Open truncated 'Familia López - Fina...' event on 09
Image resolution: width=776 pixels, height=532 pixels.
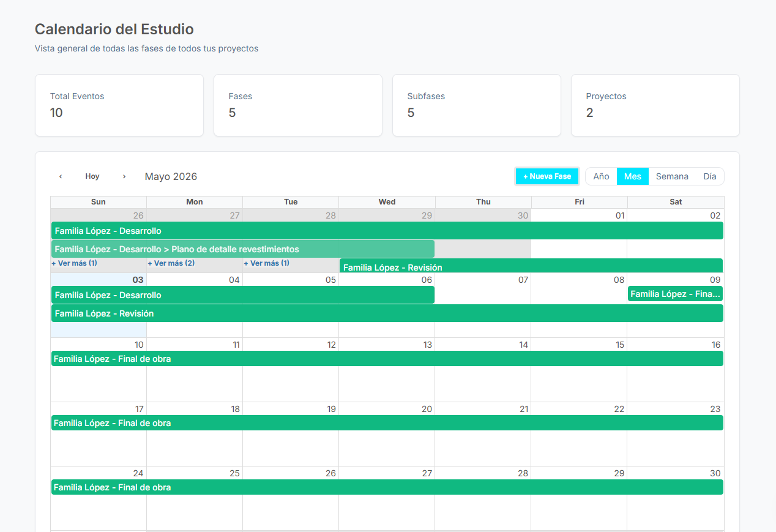coord(675,294)
